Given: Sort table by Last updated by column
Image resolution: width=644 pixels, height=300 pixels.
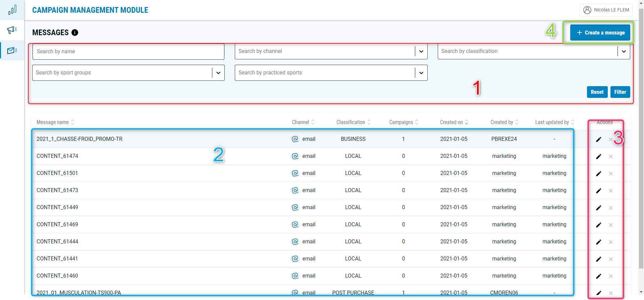Looking at the screenshot, I should (555, 122).
